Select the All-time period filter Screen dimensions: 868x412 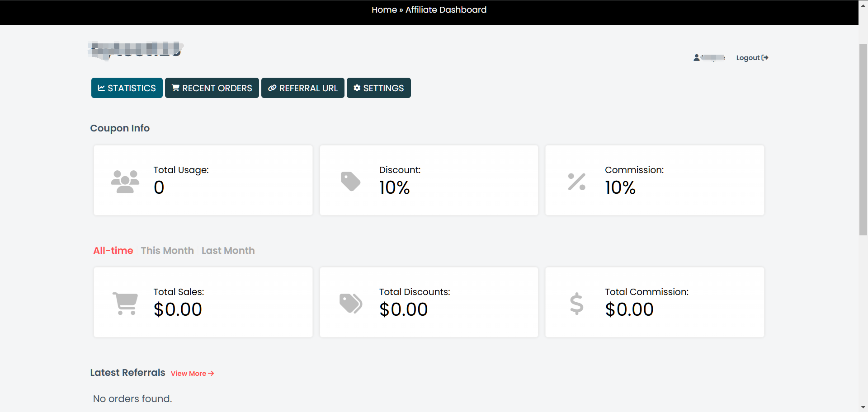coord(113,251)
